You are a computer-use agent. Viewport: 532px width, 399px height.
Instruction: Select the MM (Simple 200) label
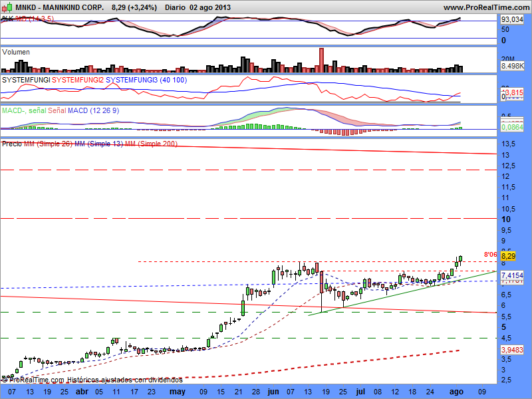click(152, 144)
